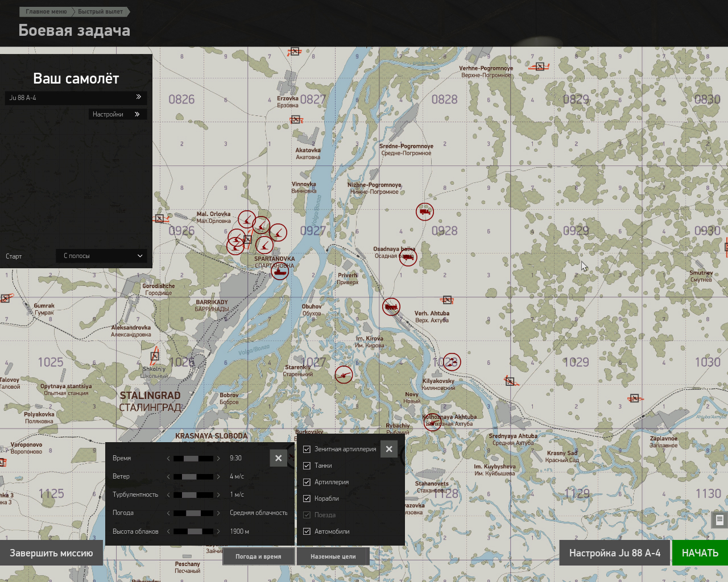Decrease Высота облаков with the left arrow
The width and height of the screenshot is (728, 582).
coord(168,531)
